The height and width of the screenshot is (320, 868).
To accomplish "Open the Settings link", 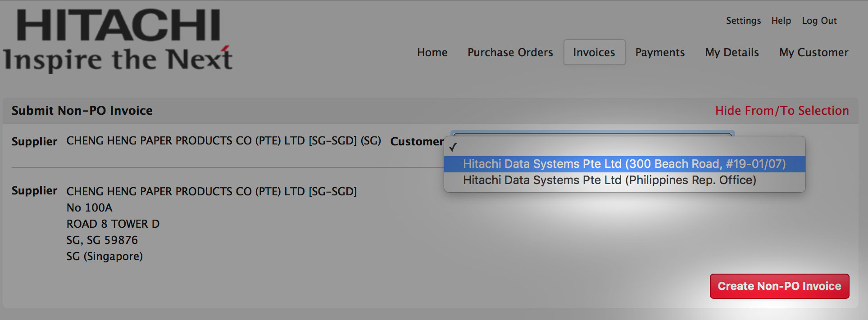I will pyautogui.click(x=743, y=21).
